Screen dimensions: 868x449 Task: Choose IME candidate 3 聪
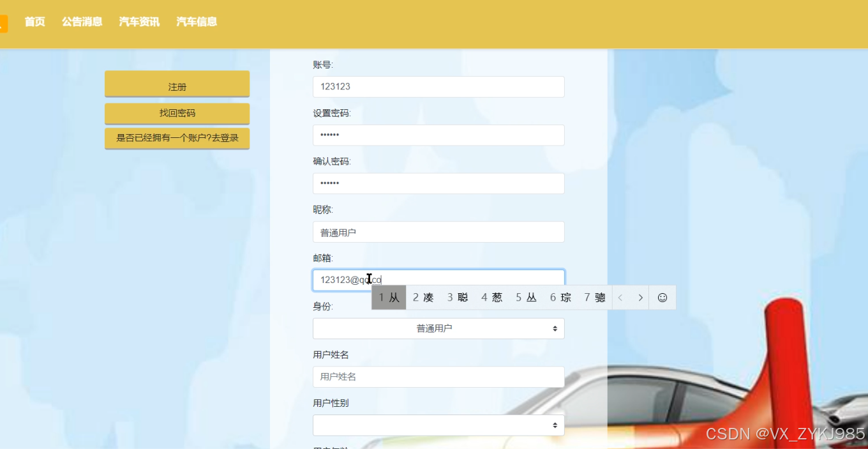click(x=458, y=298)
